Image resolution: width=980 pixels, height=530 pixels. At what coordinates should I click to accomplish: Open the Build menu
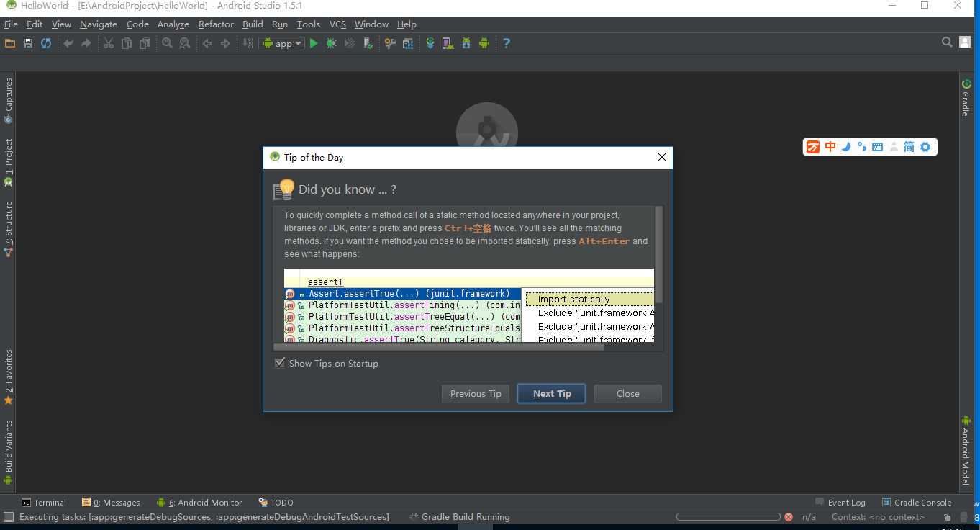253,24
